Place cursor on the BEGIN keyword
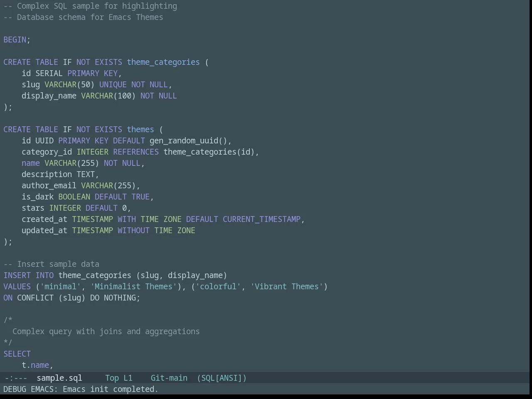Screen dimensions: 532x399 (x=15, y=39)
